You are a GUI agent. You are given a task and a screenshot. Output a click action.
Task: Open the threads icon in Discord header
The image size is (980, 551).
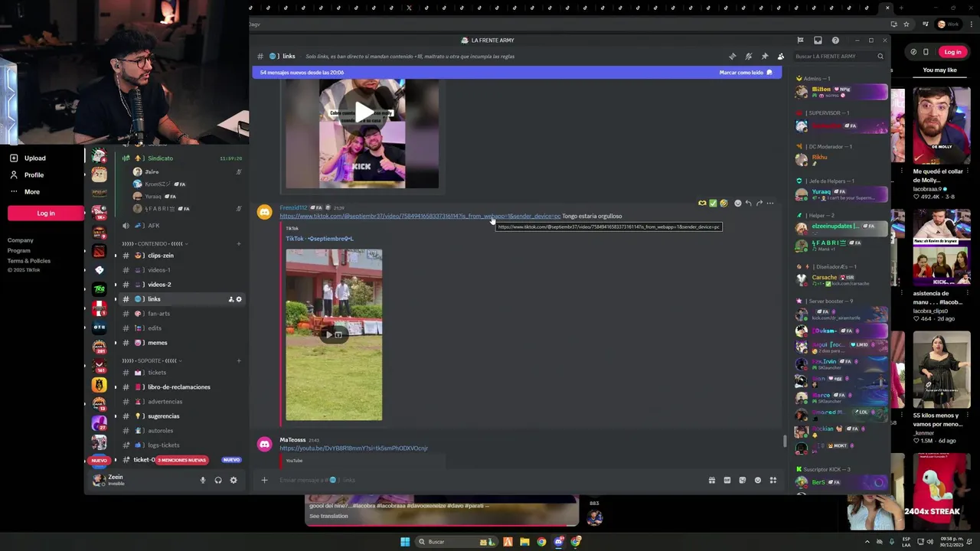732,56
